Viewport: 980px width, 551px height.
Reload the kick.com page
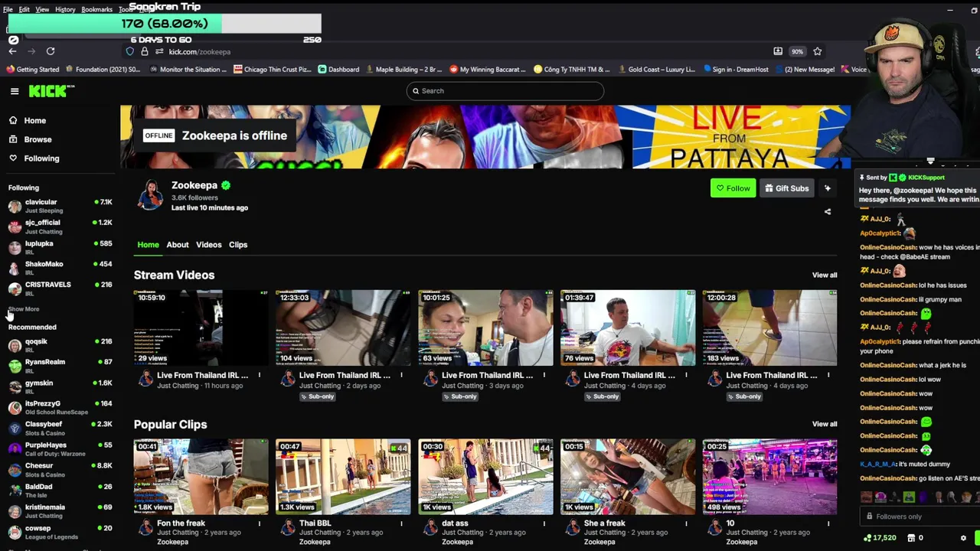(x=51, y=51)
